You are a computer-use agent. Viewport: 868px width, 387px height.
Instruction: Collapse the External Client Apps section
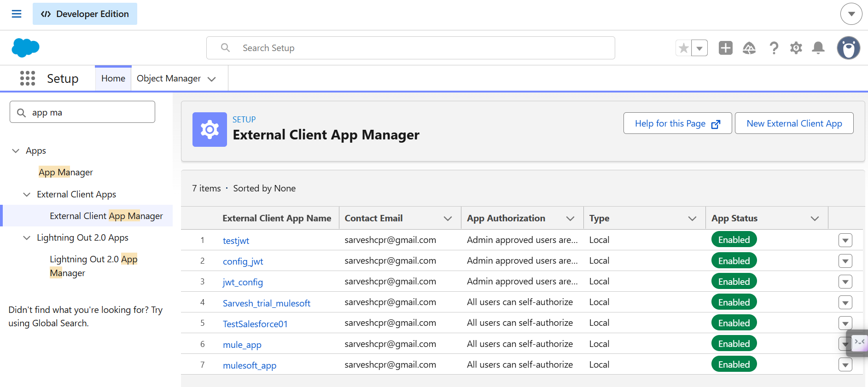(x=27, y=194)
